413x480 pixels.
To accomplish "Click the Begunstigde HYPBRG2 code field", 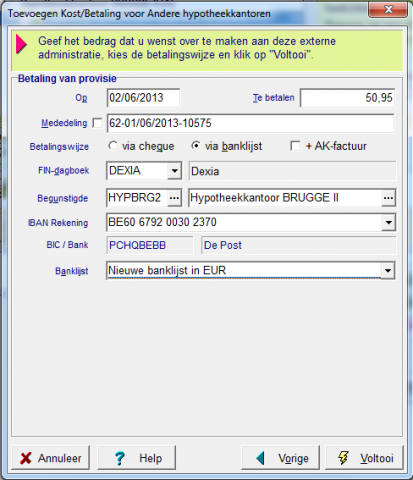I will point(137,198).
